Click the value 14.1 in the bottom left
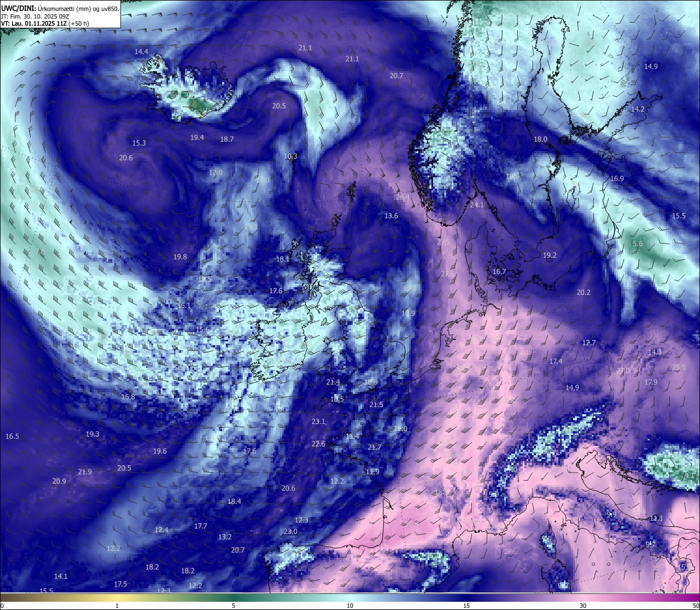Image resolution: width=700 pixels, height=610 pixels. [x=61, y=576]
